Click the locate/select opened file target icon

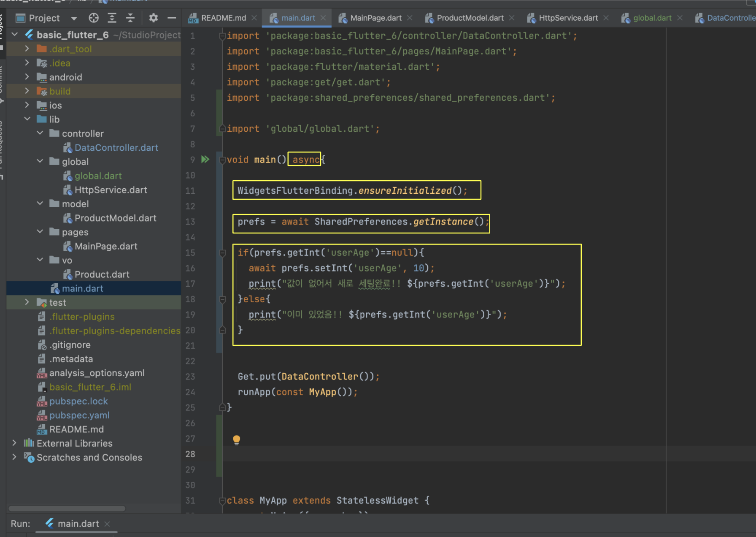coord(94,18)
